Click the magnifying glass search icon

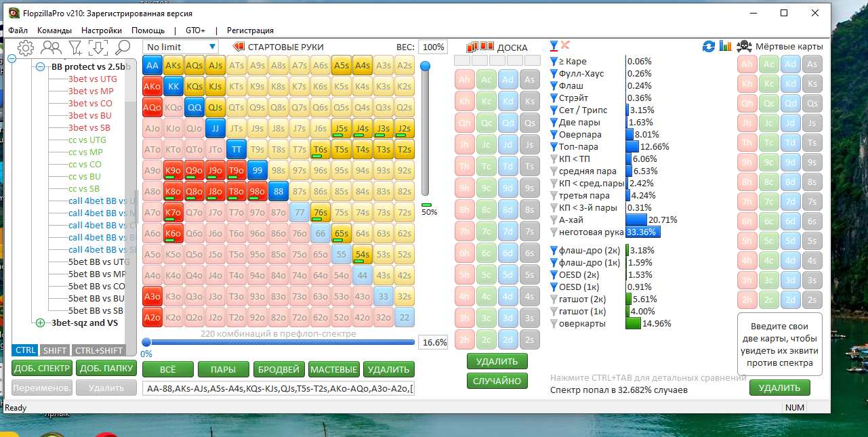click(123, 47)
